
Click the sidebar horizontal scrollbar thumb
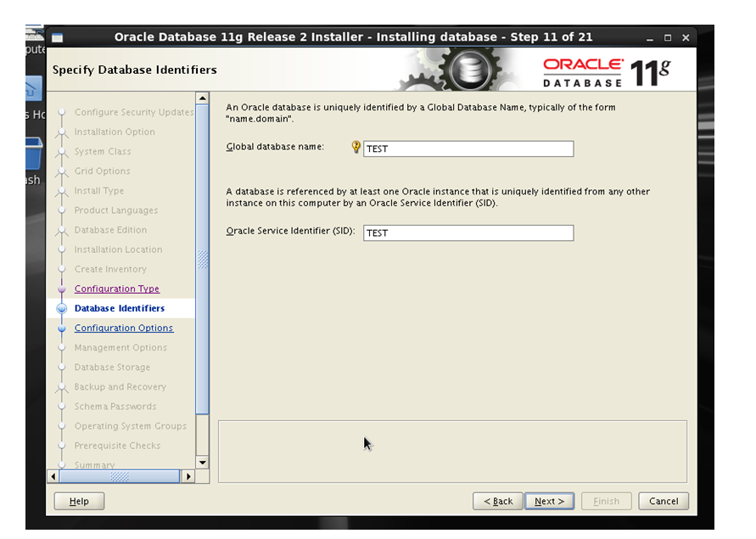pos(119,476)
